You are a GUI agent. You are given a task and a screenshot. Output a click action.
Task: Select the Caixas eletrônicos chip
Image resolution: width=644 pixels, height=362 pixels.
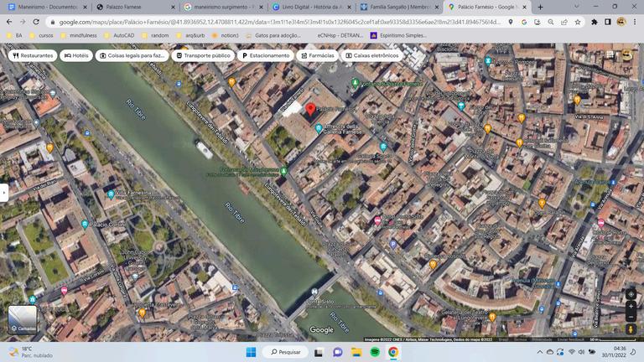[372, 55]
